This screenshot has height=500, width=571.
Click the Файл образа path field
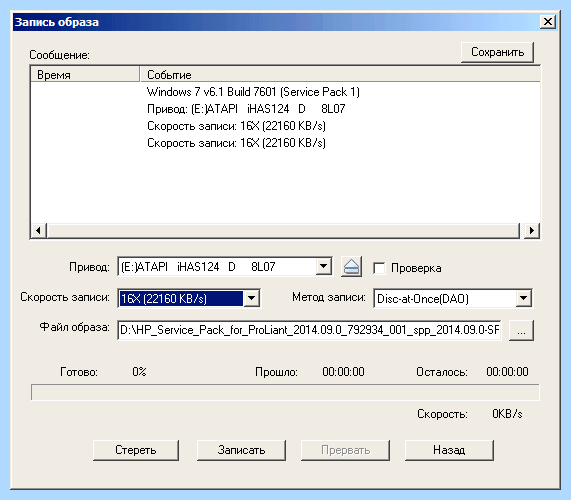click(x=309, y=330)
